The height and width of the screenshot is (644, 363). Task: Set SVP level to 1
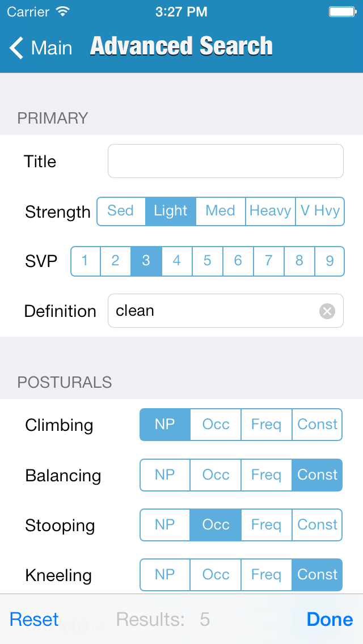(85, 261)
